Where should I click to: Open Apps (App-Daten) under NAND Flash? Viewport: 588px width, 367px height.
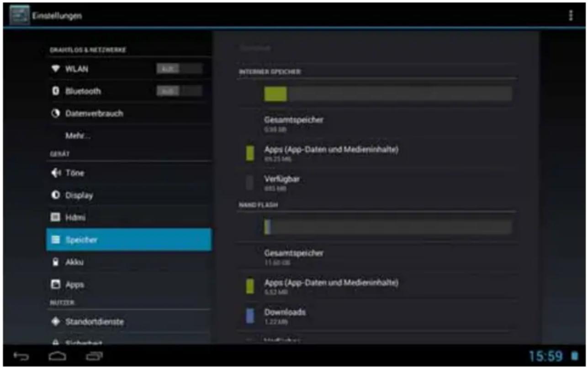click(377, 286)
